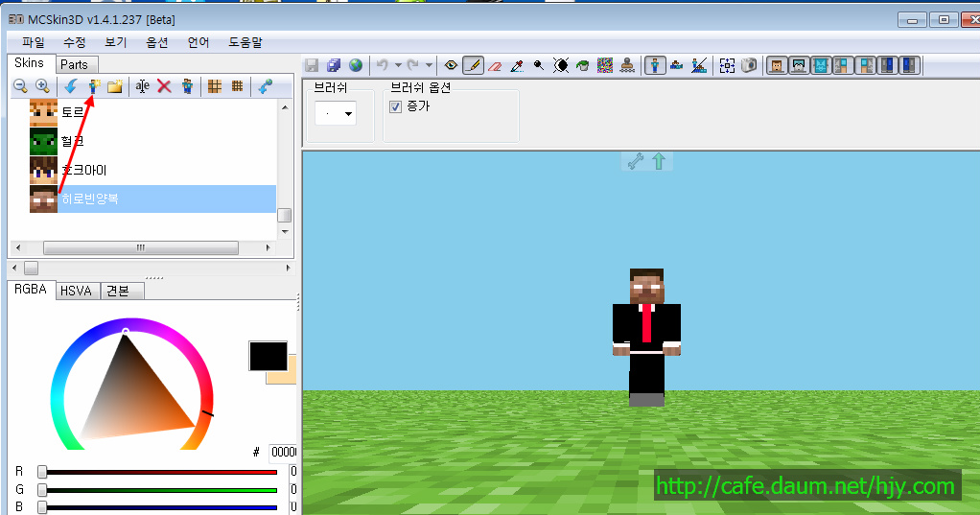Toggle right leg visibility
The width and height of the screenshot is (980, 515).
click(909, 65)
